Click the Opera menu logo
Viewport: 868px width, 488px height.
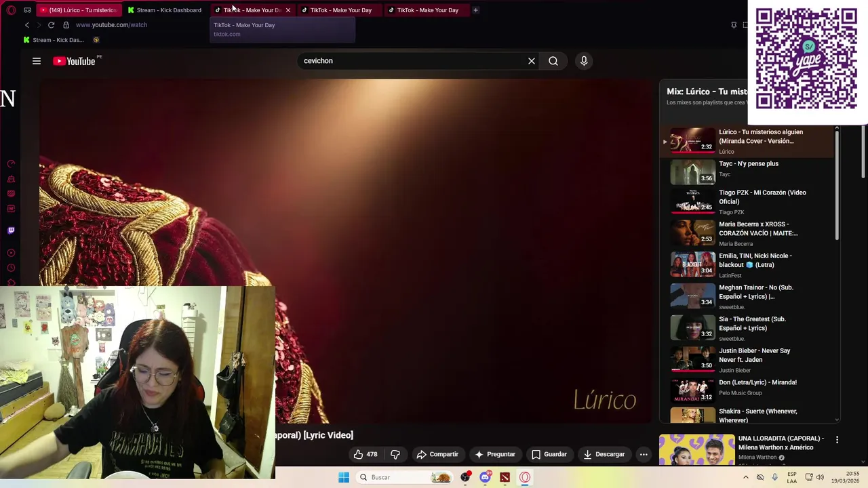11,10
